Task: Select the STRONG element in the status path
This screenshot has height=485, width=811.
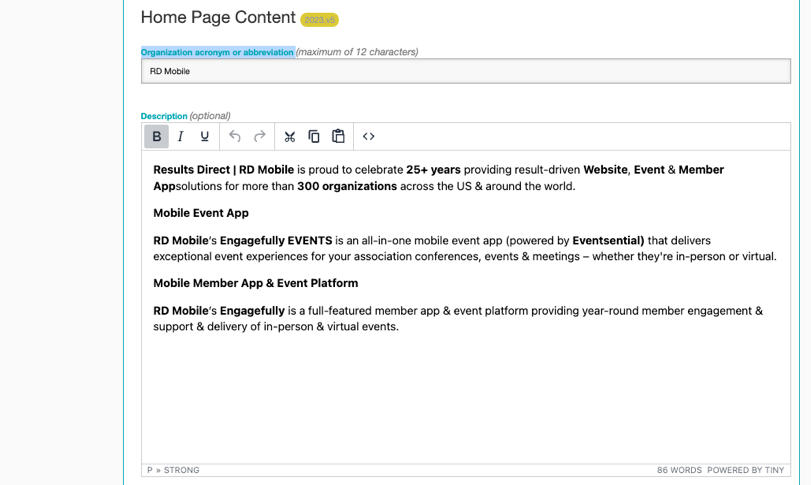Action: coord(183,470)
